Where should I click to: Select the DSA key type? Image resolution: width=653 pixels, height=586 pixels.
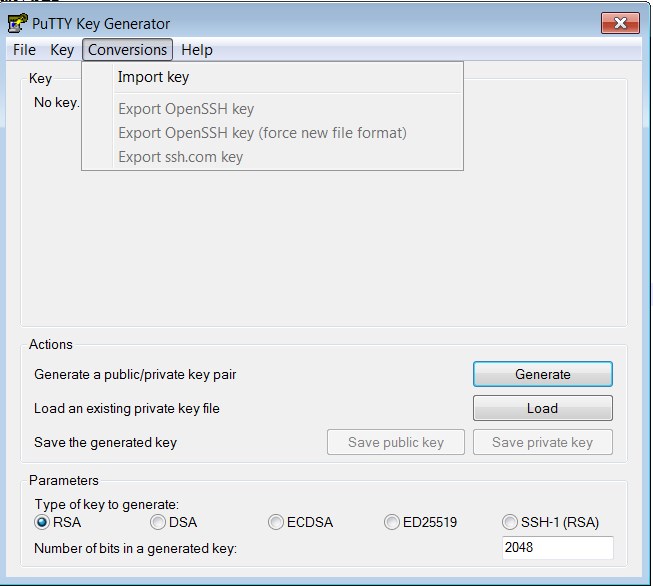pyautogui.click(x=173, y=522)
